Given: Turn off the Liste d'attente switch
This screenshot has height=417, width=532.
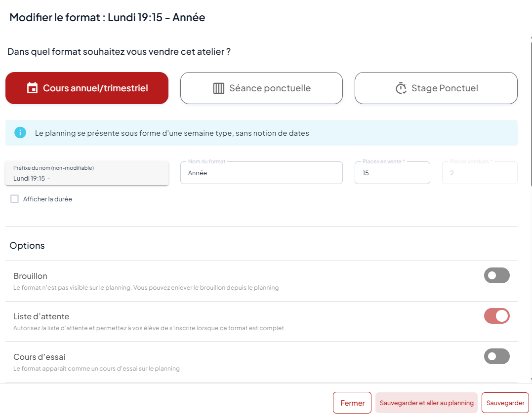Looking at the screenshot, I should 496,316.
